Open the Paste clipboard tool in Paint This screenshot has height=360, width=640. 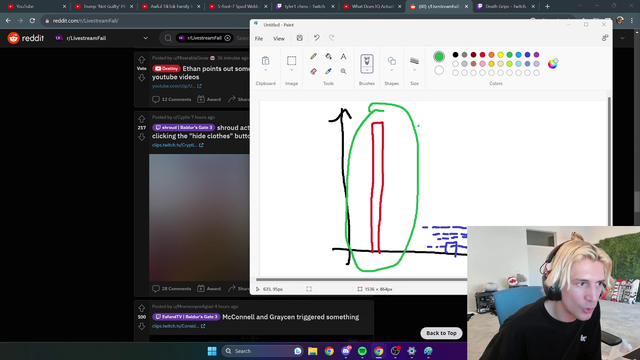[265, 61]
